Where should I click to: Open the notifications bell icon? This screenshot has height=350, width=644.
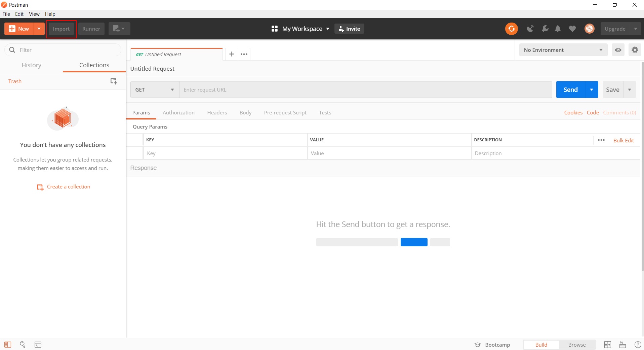coord(558,29)
